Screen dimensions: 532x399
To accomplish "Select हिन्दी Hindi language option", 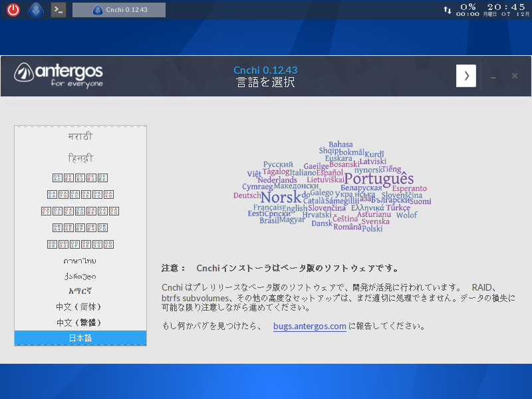I will pos(80,158).
